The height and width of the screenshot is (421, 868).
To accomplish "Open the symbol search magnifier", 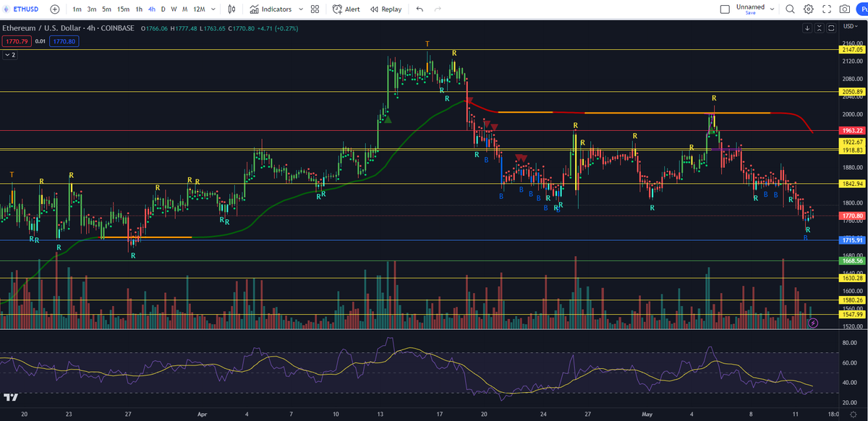I will (790, 9).
